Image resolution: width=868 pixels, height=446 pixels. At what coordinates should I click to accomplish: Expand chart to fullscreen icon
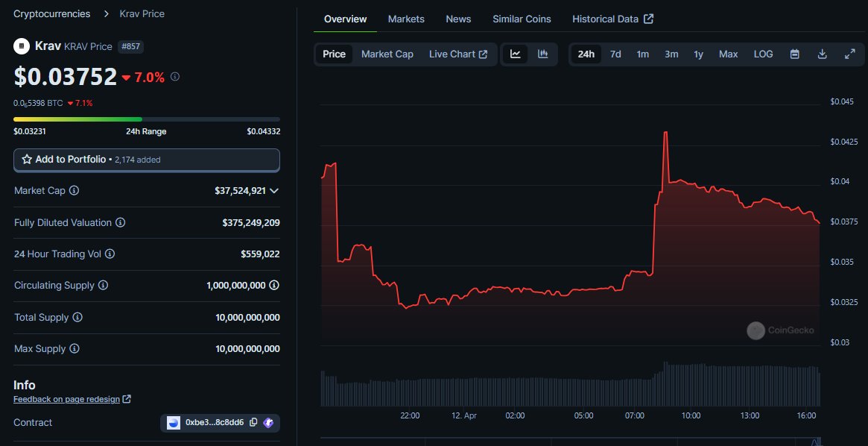pyautogui.click(x=849, y=54)
